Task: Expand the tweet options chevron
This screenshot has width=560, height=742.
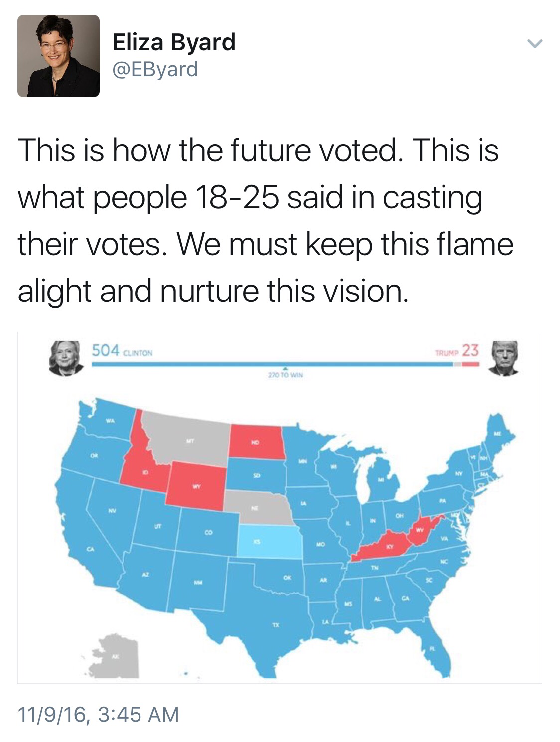Action: tap(534, 44)
